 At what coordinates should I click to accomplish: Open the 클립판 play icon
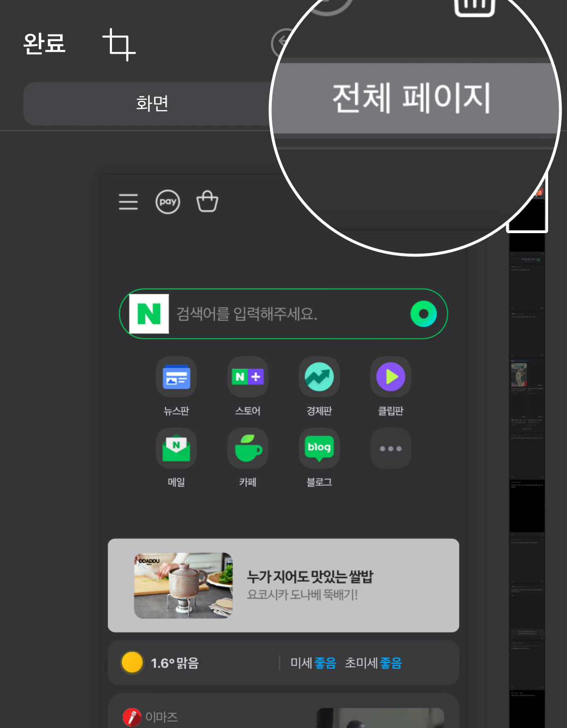(x=391, y=377)
